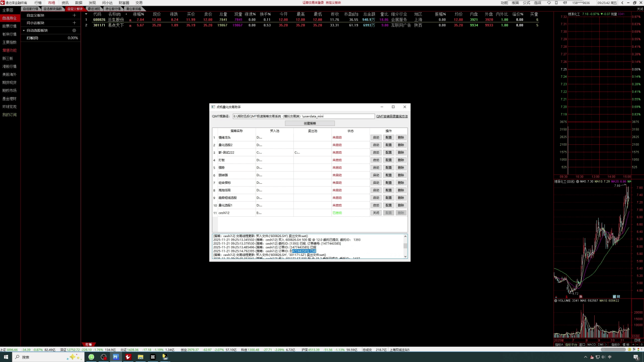Click the WeChat icon in the taskbar
The height and width of the screenshot is (362, 644).
91,357
